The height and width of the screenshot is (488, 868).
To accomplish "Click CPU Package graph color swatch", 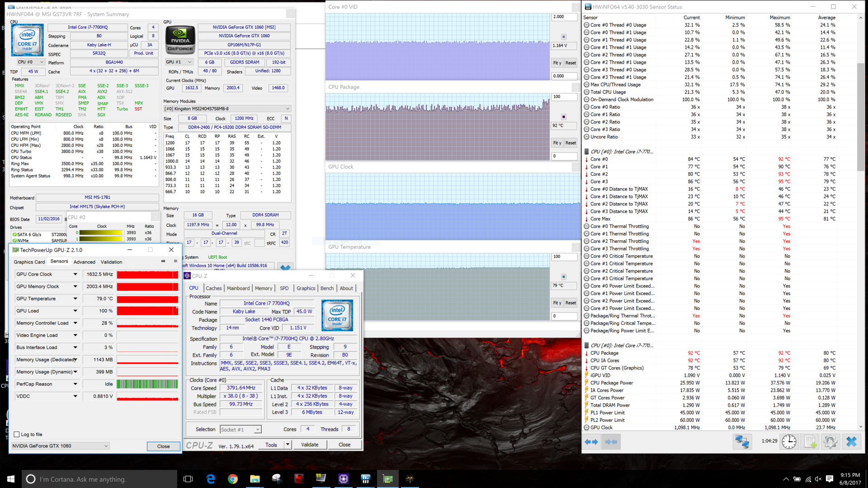I will click(564, 117).
